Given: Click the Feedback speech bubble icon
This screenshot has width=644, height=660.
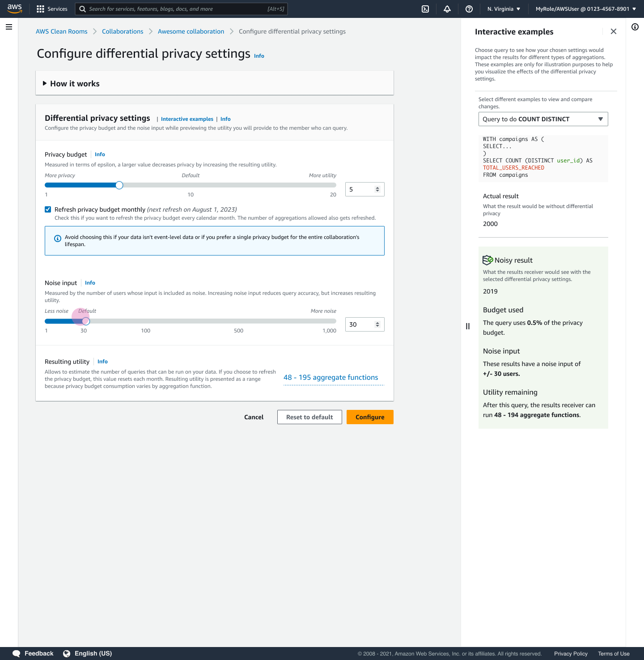Looking at the screenshot, I should point(17,653).
